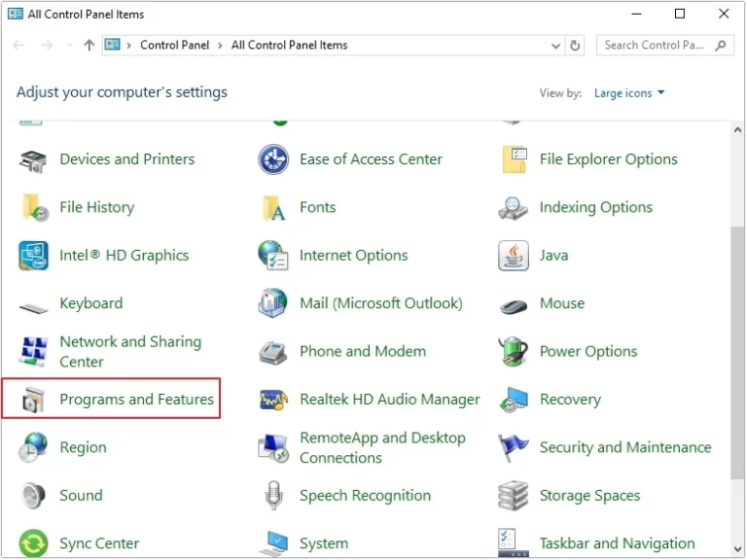Click the title bar Control Panel icon

click(x=16, y=14)
